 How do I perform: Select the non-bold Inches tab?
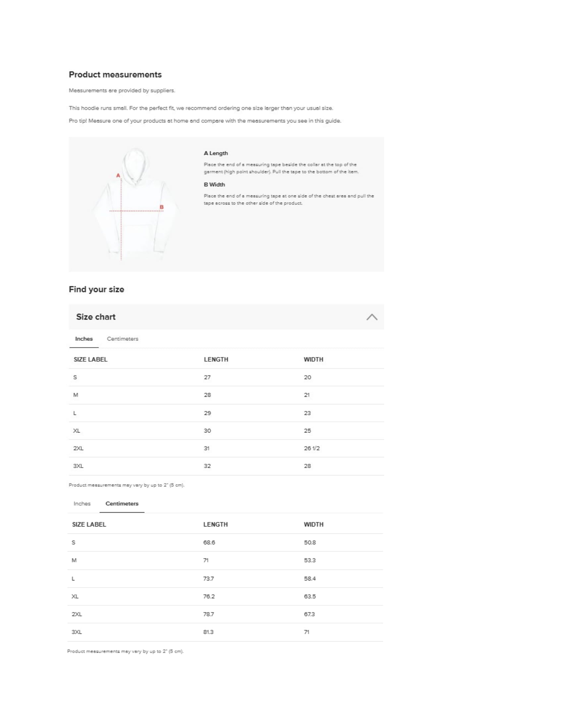[x=82, y=504]
